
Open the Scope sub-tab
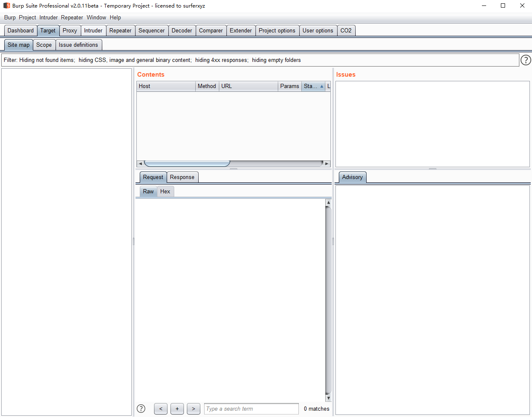44,45
